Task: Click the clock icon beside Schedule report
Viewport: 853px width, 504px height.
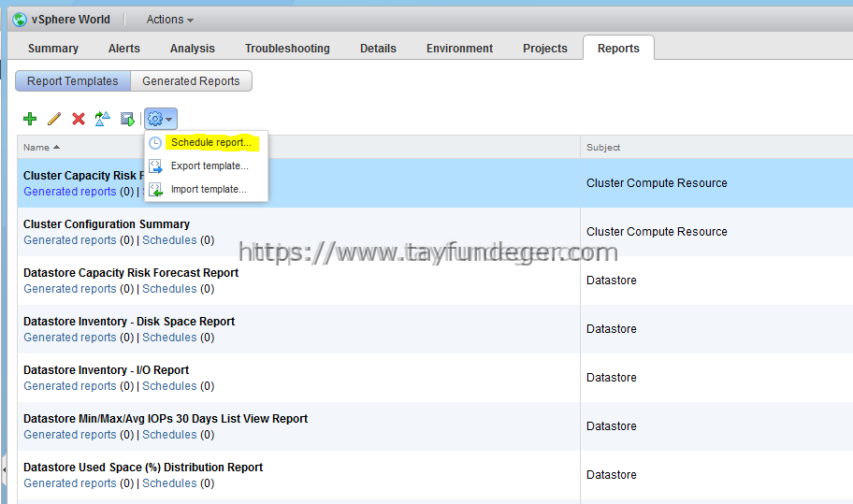Action: click(x=155, y=142)
